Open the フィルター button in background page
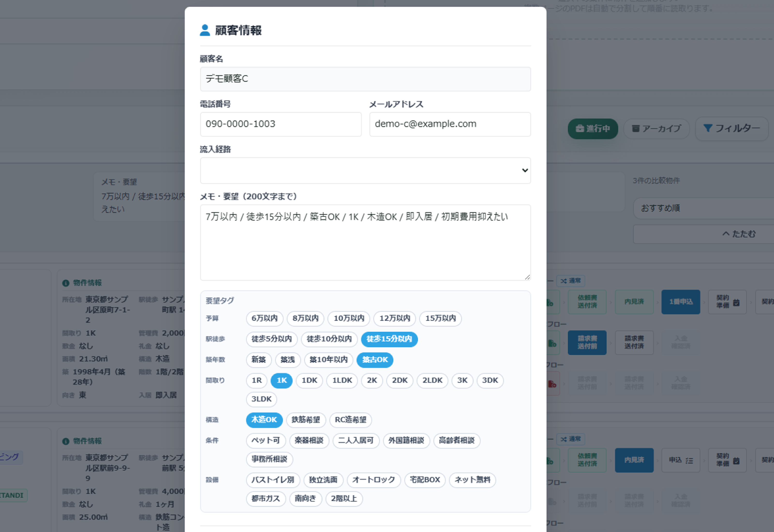This screenshot has height=532, width=774. click(732, 129)
